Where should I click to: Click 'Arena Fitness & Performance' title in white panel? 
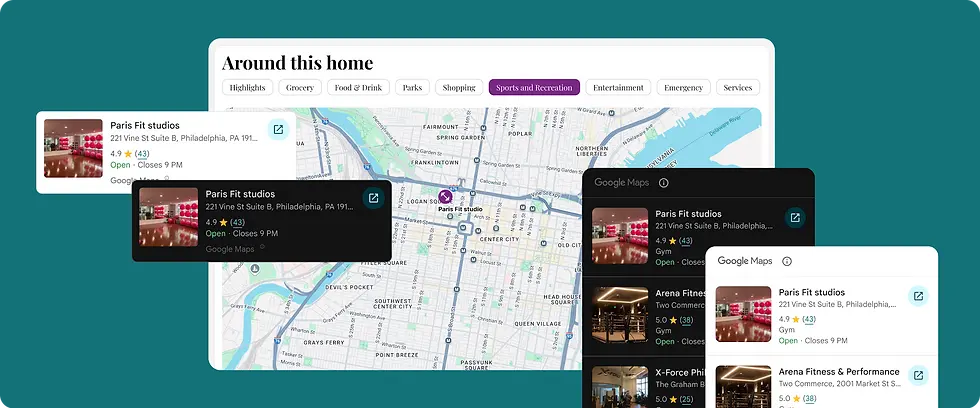839,372
